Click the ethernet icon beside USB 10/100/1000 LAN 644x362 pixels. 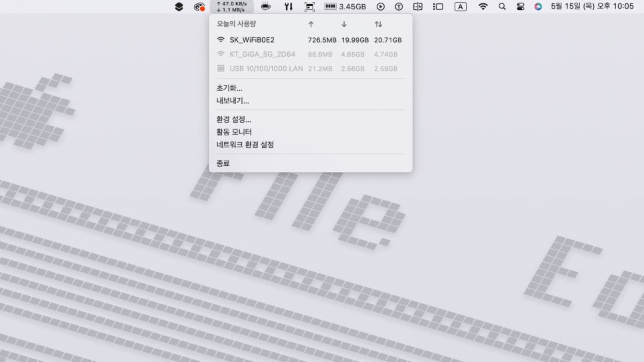click(221, 69)
